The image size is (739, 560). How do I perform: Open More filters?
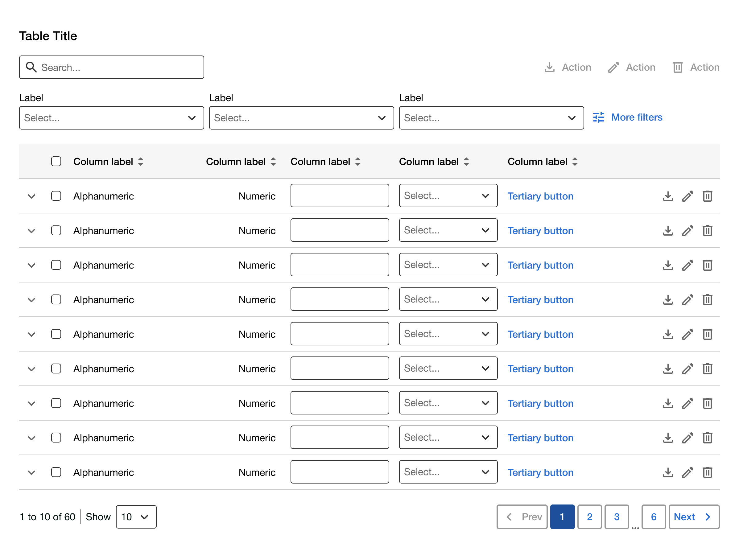(627, 117)
